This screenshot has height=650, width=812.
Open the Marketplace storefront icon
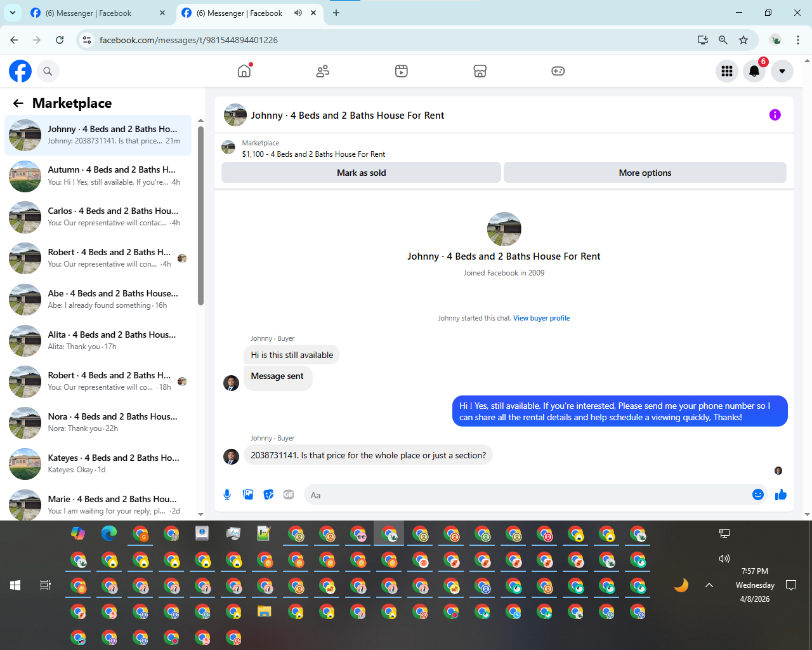(x=480, y=71)
